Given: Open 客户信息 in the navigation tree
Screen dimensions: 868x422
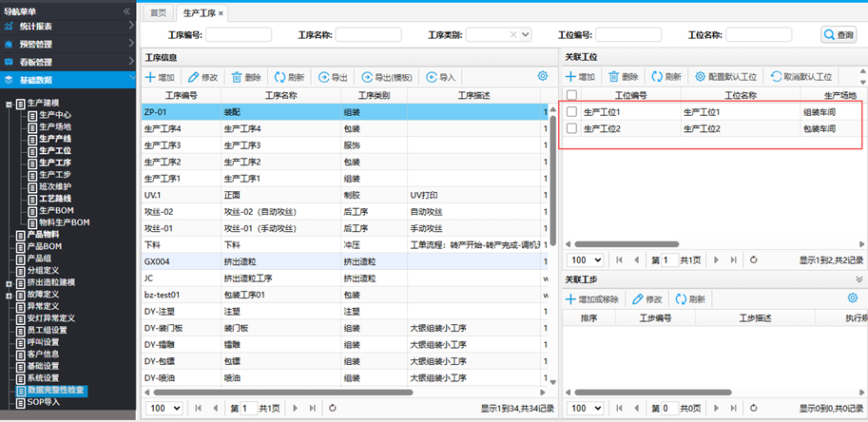Looking at the screenshot, I should pos(43,354).
